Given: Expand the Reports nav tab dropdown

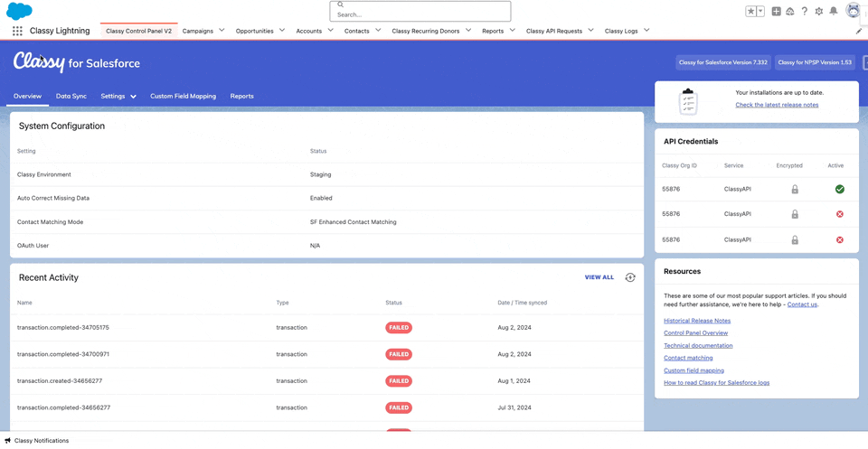Looking at the screenshot, I should point(513,31).
